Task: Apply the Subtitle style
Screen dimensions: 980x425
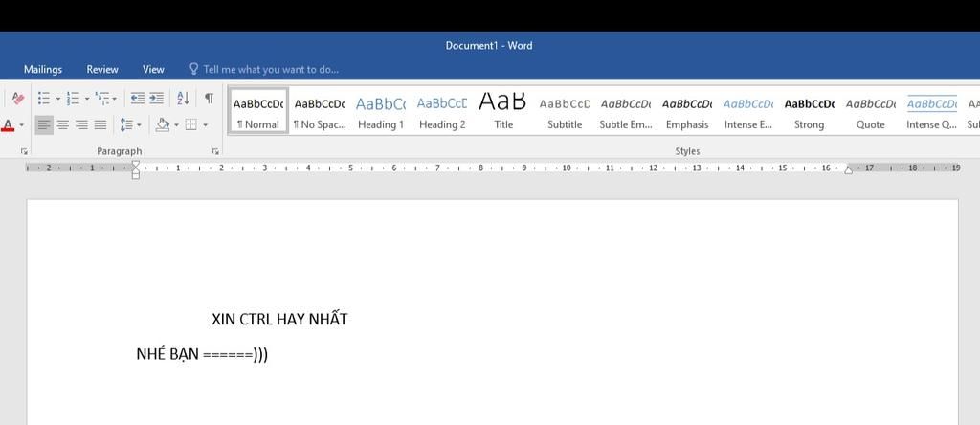Action: [x=565, y=111]
